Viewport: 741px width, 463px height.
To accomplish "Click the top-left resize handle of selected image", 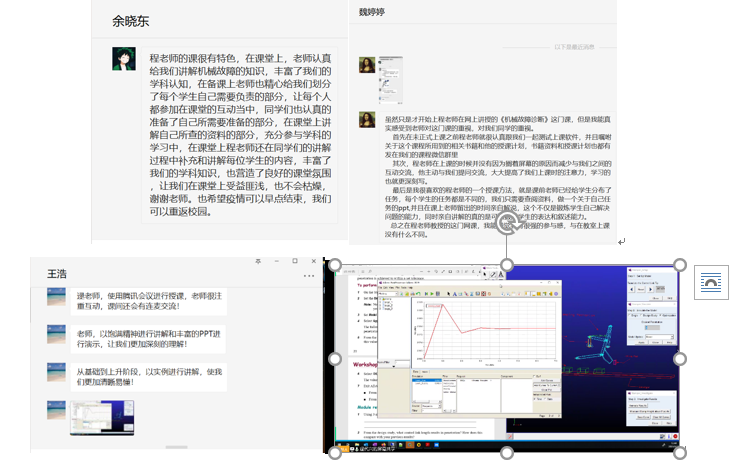I will (x=335, y=265).
